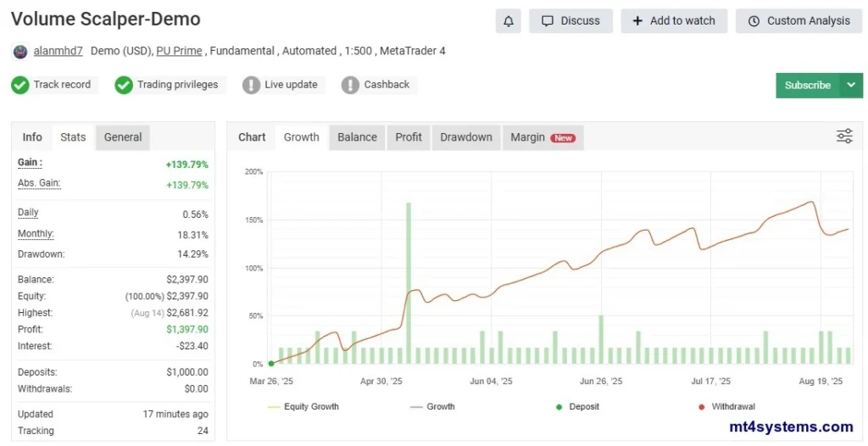868x446 pixels.
Task: Click the Drawdown value 14.29%
Action: click(x=192, y=254)
